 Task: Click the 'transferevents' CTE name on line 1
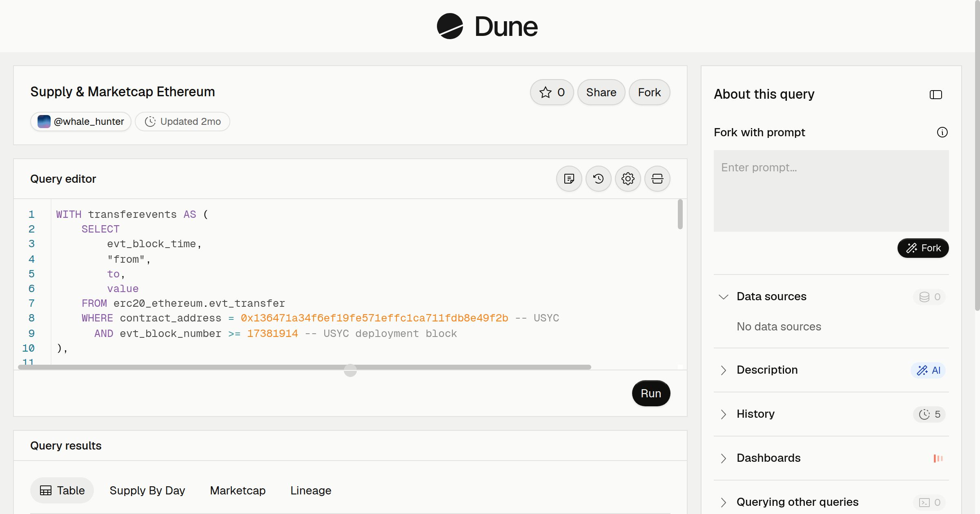point(132,215)
